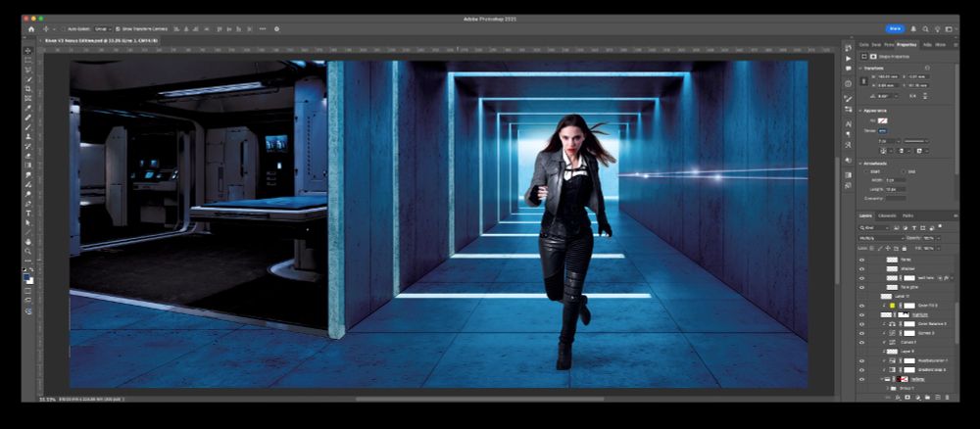This screenshot has height=429, width=980.
Task: Open the Actions panel play icon
Action: click(848, 59)
